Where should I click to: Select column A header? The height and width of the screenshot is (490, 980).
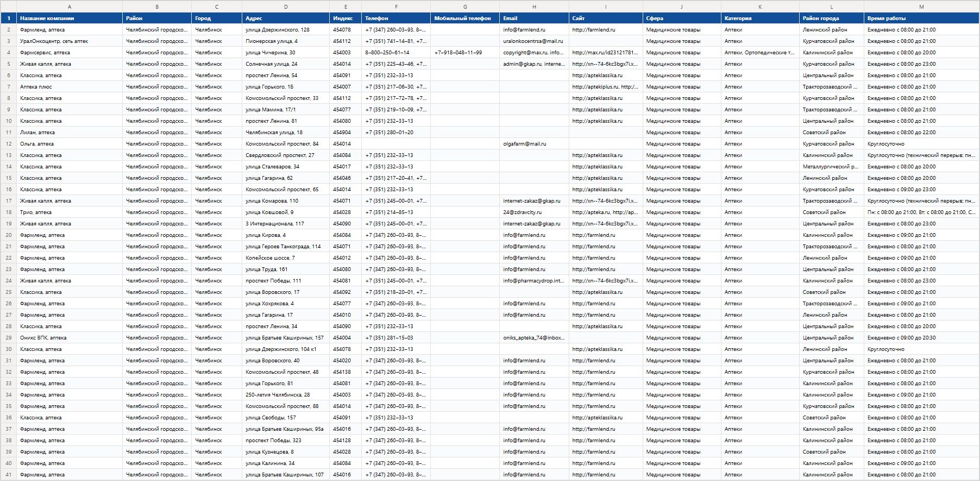click(x=70, y=7)
